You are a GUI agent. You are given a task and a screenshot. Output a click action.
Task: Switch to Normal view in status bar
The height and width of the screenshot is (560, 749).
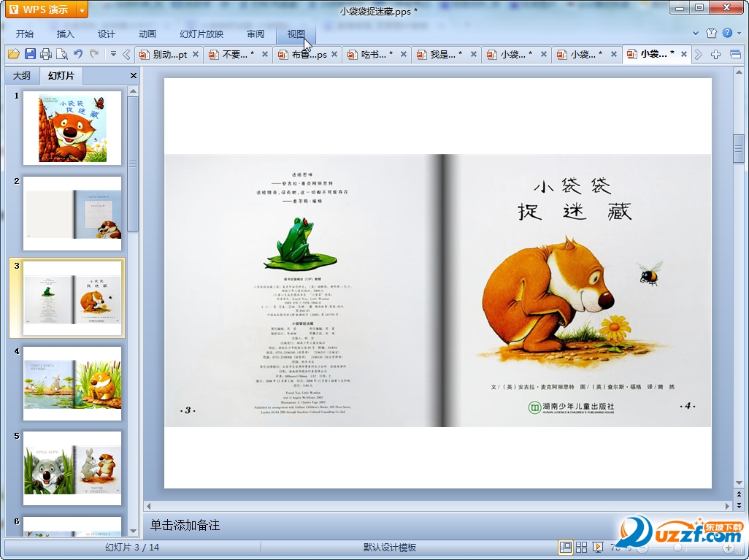click(566, 547)
